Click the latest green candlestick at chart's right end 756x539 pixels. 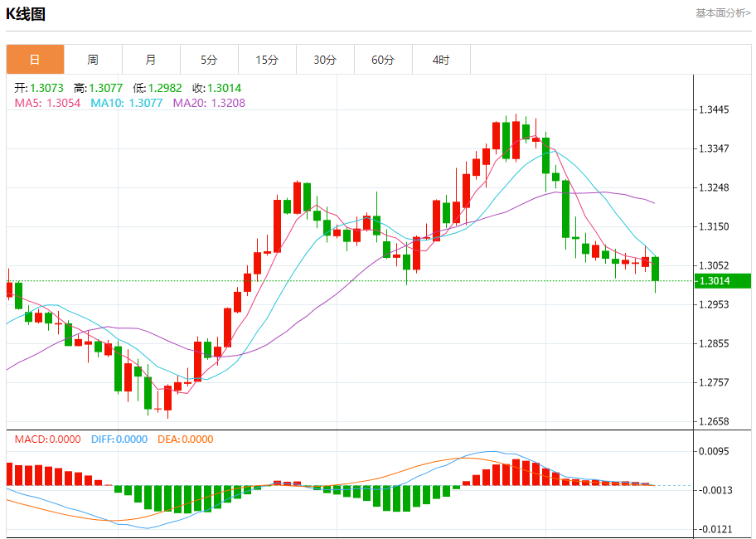coord(655,269)
